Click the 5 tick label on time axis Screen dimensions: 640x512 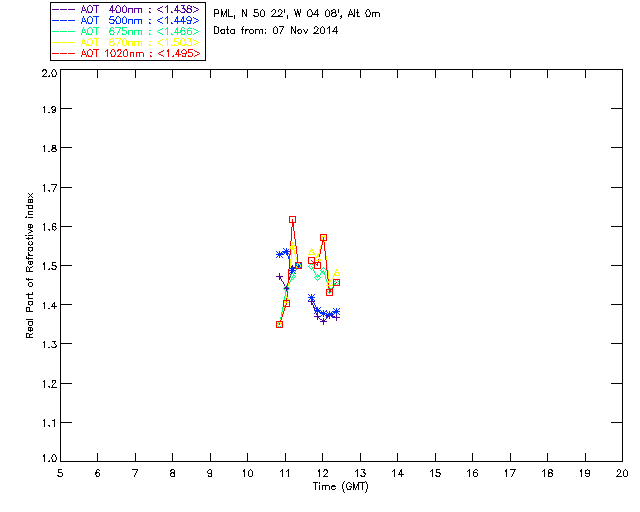[60, 473]
